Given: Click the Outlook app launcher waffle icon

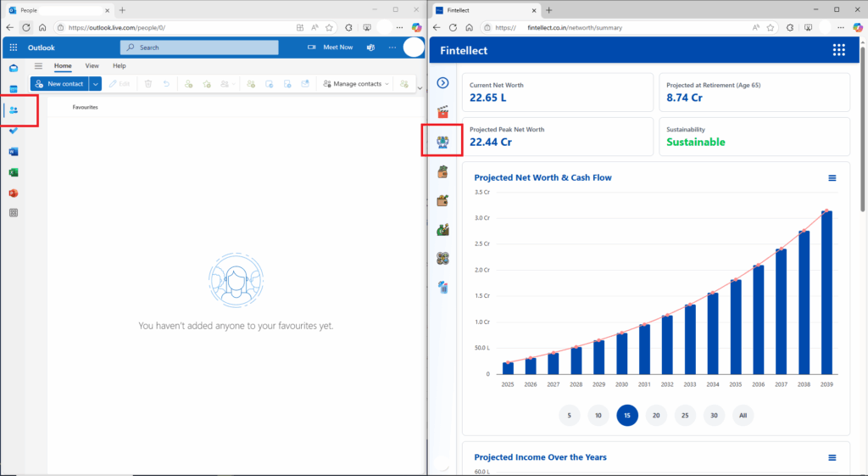Looking at the screenshot, I should (x=14, y=48).
